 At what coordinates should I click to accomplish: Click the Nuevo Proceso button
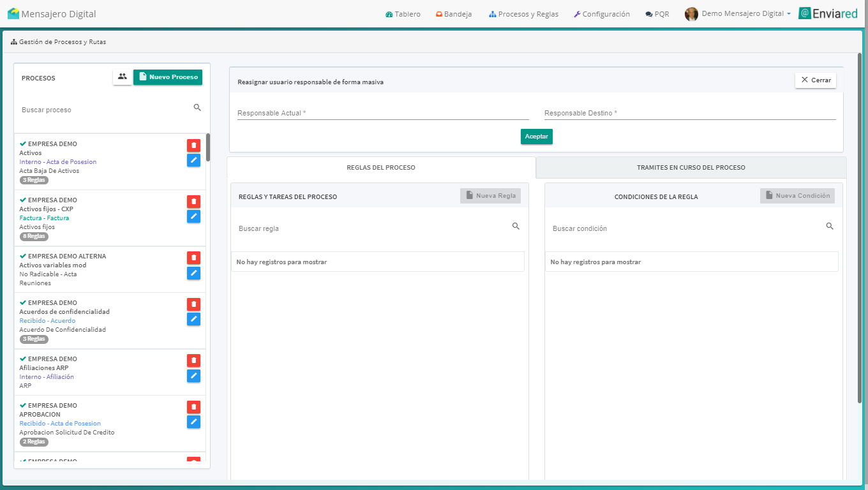[168, 77]
